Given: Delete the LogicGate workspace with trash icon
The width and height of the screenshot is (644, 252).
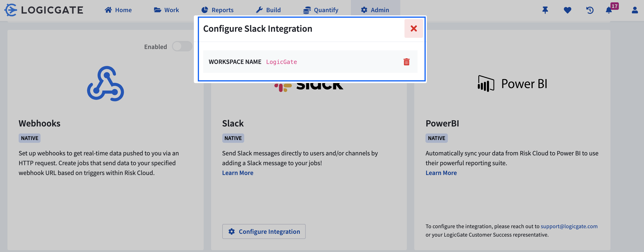Looking at the screenshot, I should (x=406, y=62).
